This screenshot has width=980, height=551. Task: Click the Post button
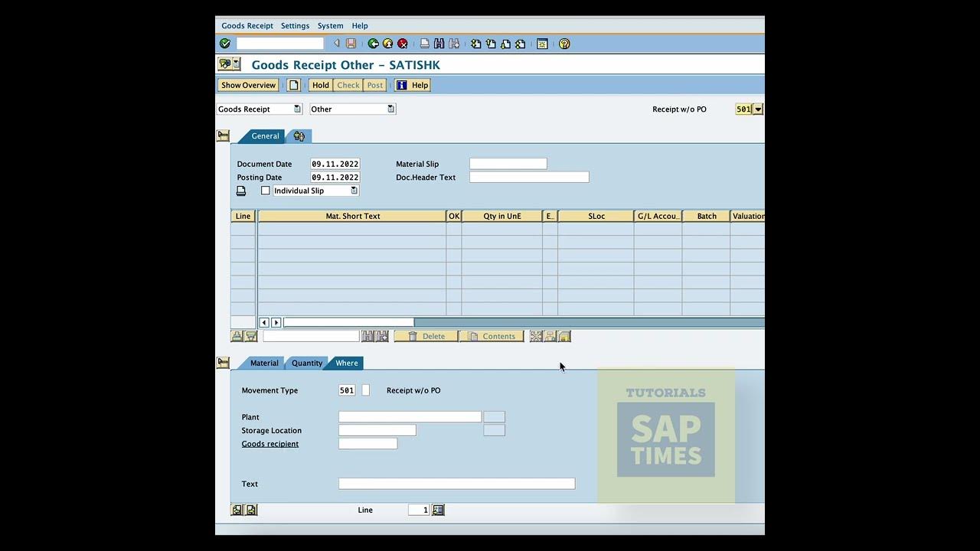pyautogui.click(x=375, y=85)
